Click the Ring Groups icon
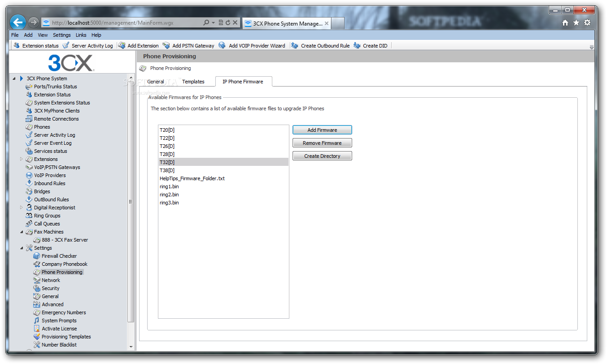The width and height of the screenshot is (607, 364). point(29,216)
